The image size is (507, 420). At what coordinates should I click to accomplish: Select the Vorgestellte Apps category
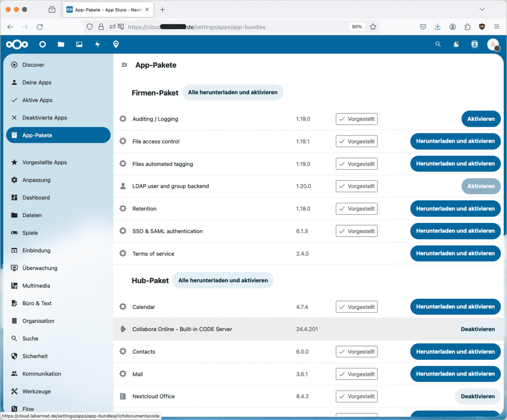coord(45,162)
